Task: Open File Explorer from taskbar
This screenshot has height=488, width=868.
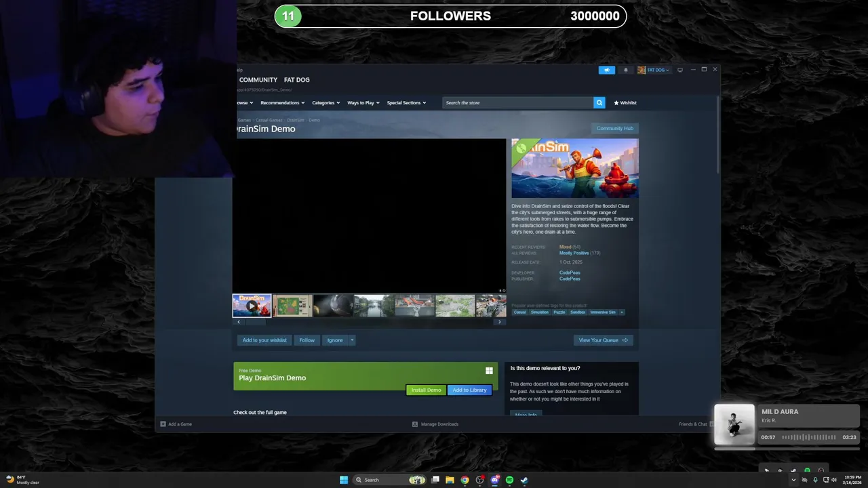Action: [450, 480]
